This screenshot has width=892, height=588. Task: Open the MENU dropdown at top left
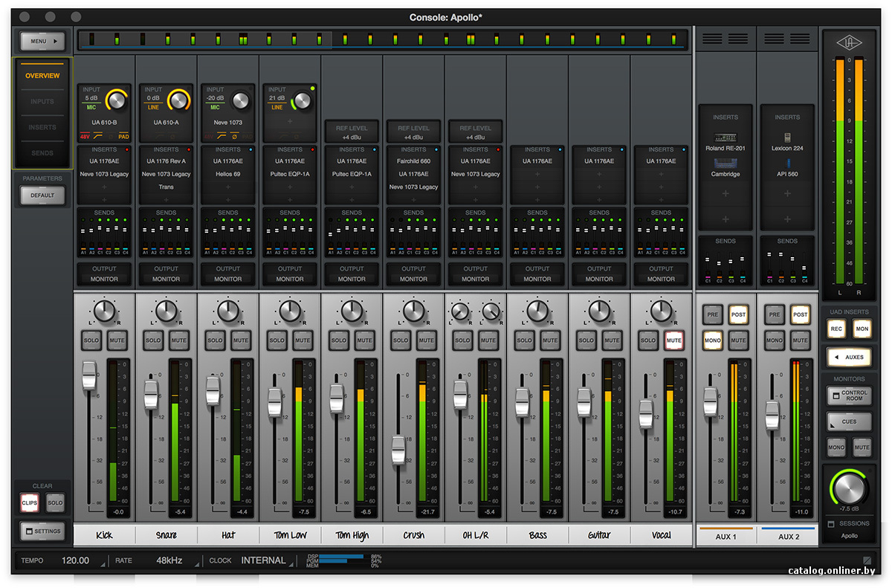click(42, 42)
